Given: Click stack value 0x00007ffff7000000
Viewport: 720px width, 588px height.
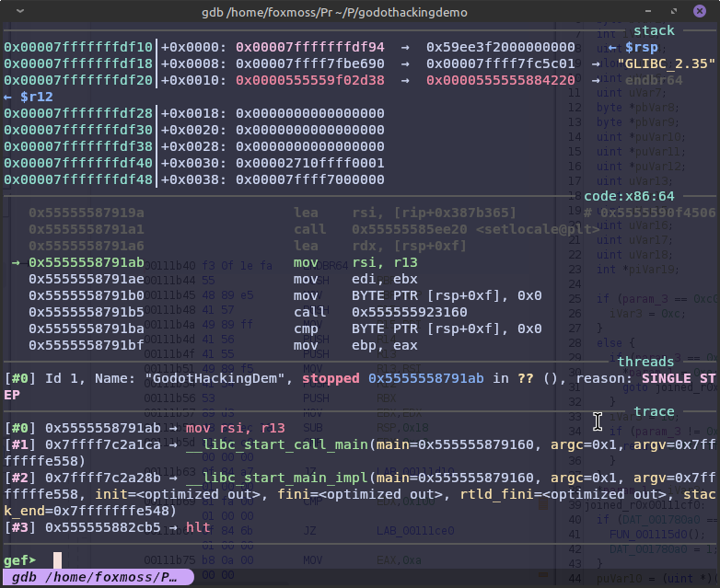Looking at the screenshot, I should tap(310, 179).
